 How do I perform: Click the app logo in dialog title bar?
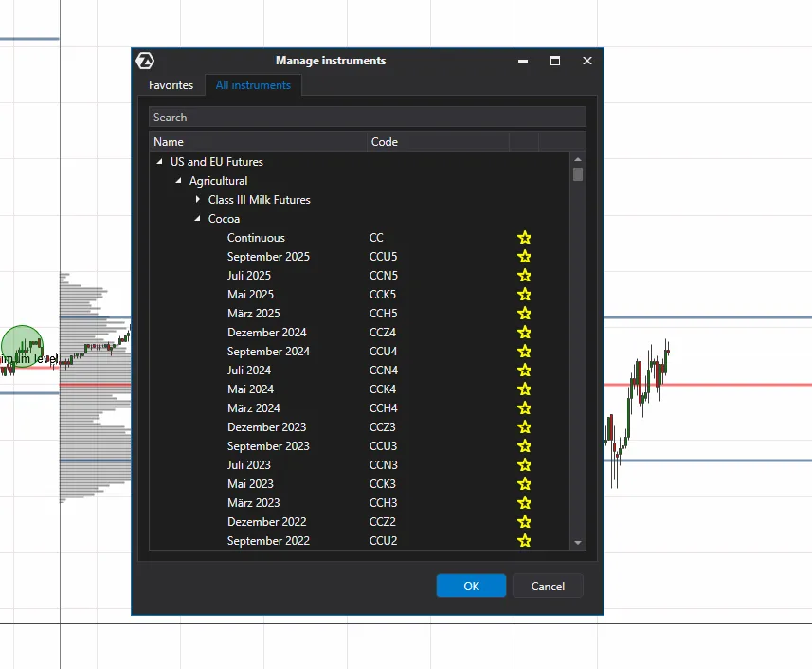[145, 61]
